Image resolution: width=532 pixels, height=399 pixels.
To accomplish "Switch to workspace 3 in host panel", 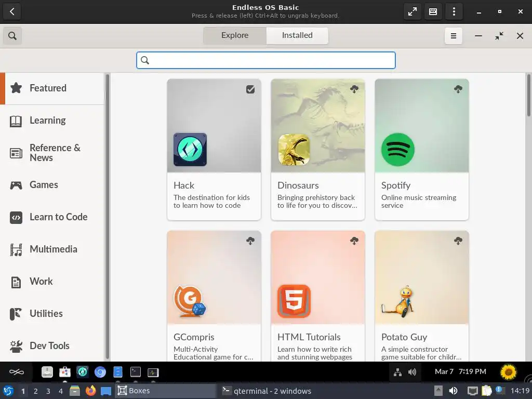I will tap(48, 391).
